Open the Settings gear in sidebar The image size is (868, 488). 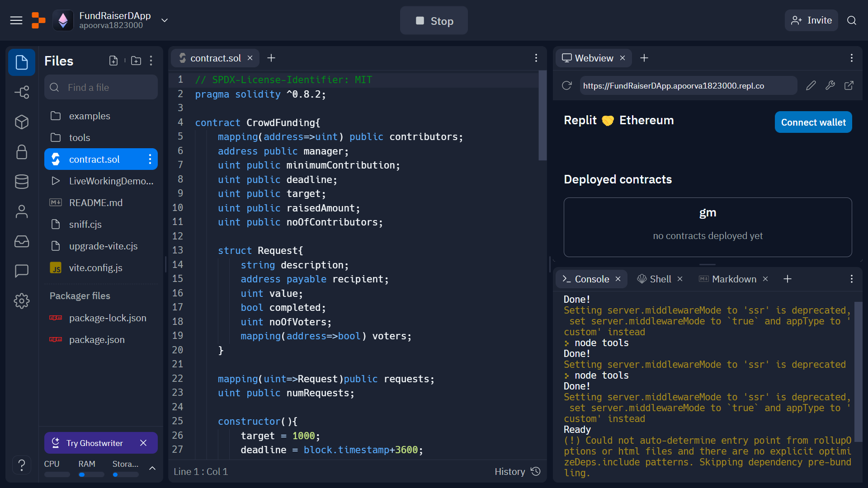(21, 301)
